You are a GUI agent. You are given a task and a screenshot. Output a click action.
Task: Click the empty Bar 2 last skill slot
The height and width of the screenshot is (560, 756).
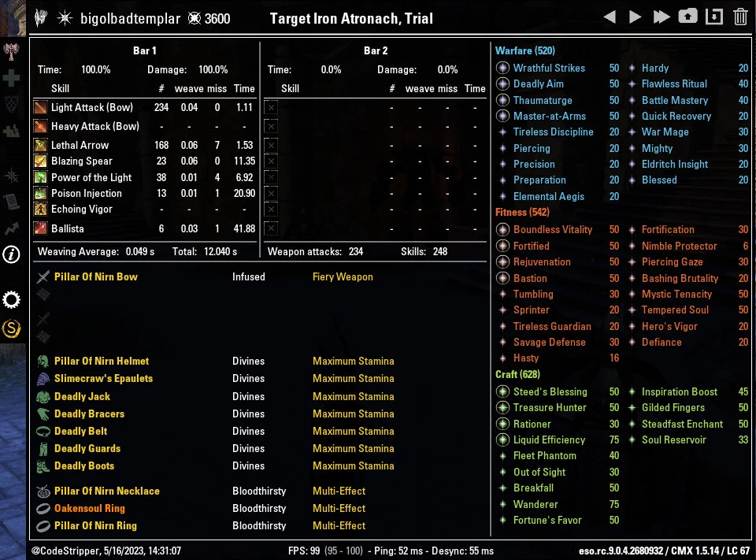(272, 228)
